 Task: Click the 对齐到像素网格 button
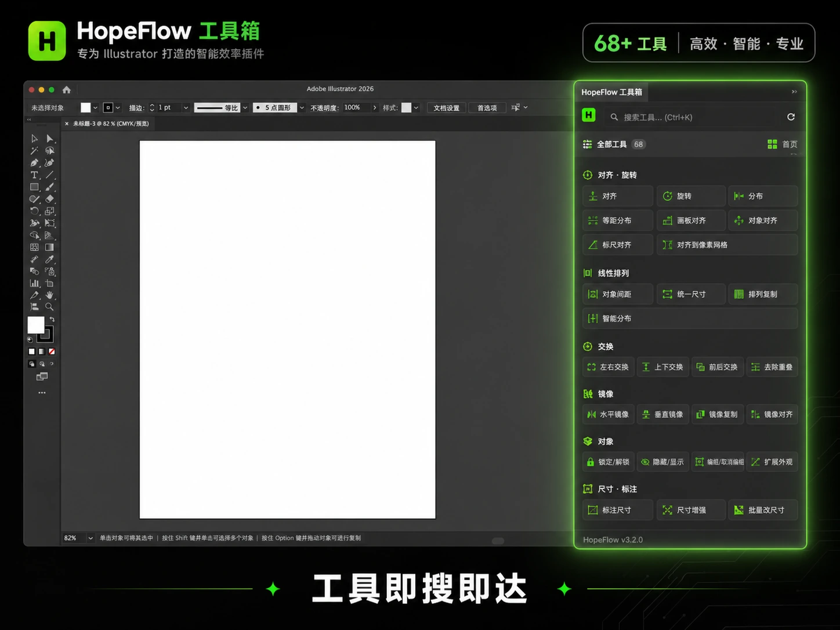[727, 245]
